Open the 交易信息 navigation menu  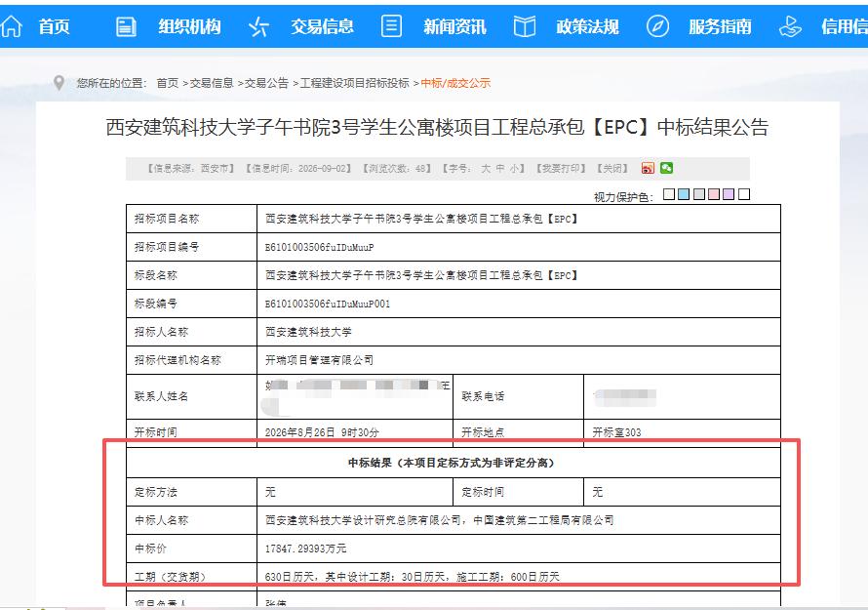coord(322,26)
